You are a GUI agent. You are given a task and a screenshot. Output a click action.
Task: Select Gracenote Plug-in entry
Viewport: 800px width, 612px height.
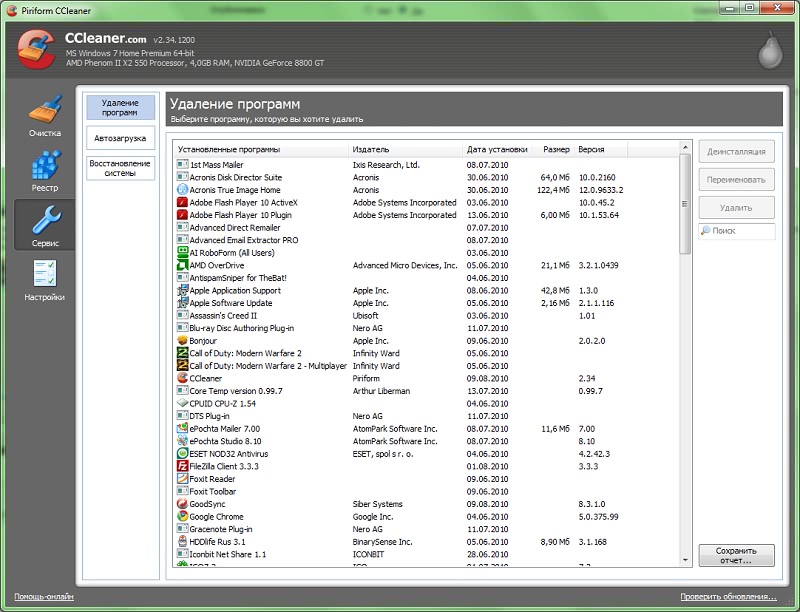tap(220, 529)
